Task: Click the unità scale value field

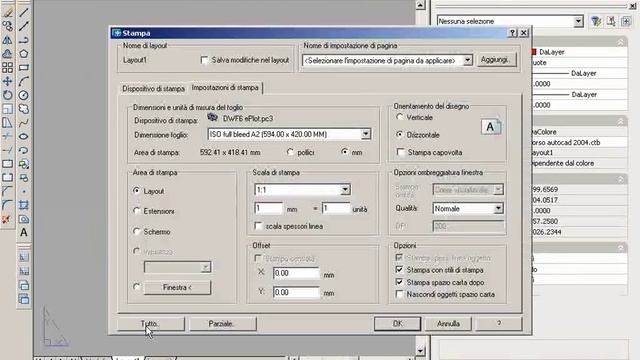Action: [x=336, y=209]
